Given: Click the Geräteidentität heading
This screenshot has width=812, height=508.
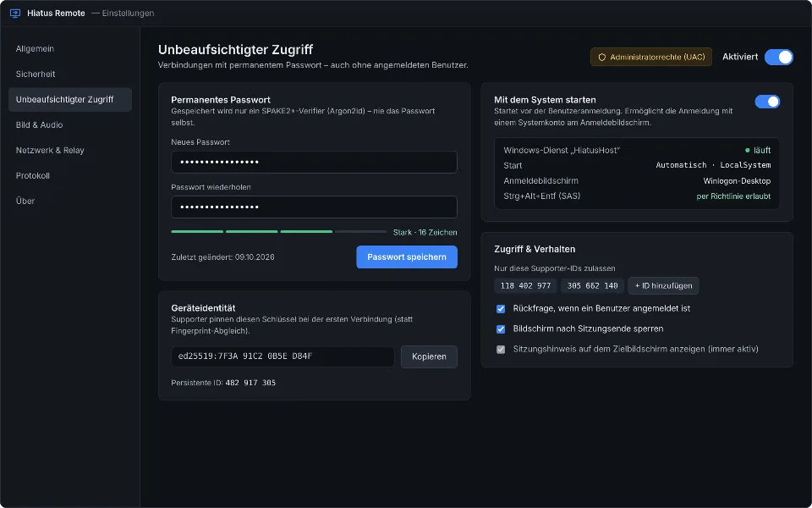Looking at the screenshot, I should (203, 308).
